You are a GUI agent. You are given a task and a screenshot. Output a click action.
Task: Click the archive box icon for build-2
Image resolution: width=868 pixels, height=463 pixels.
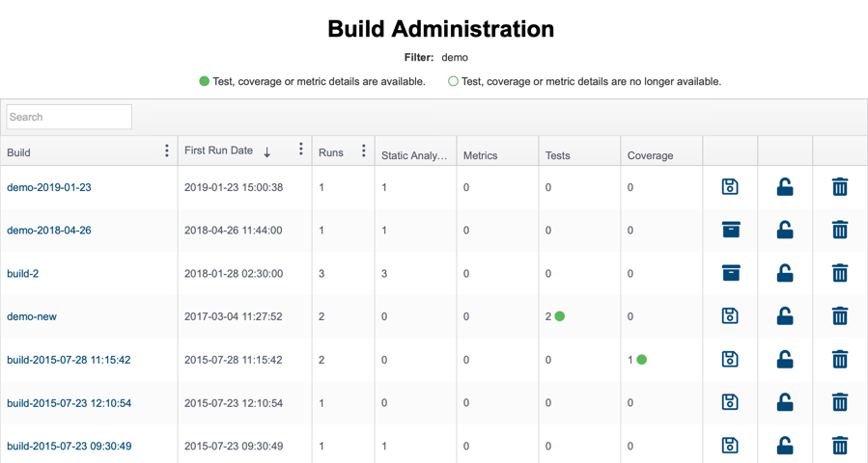click(x=731, y=273)
